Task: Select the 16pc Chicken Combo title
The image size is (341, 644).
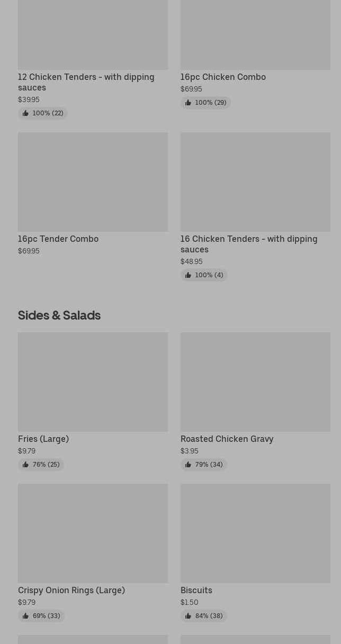Action: pyautogui.click(x=223, y=77)
